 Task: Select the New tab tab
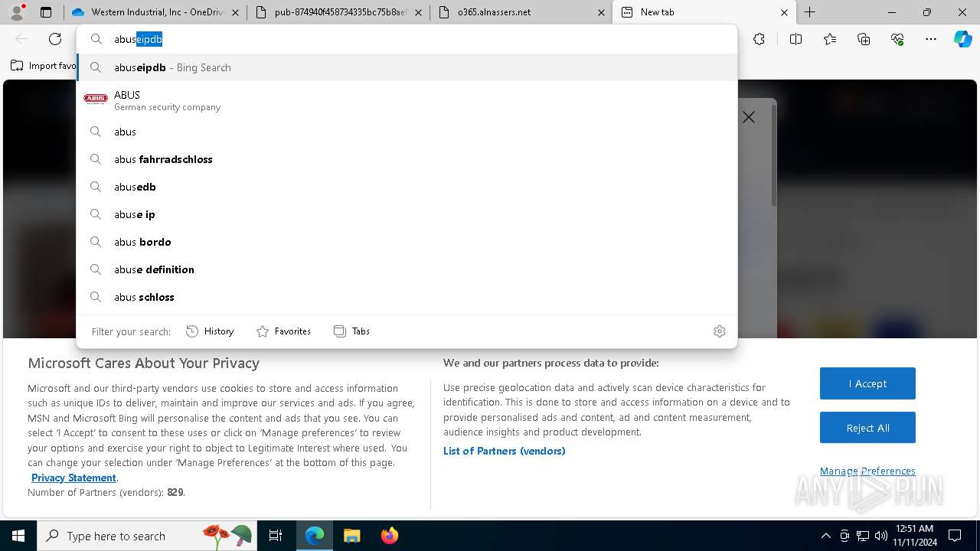[704, 12]
